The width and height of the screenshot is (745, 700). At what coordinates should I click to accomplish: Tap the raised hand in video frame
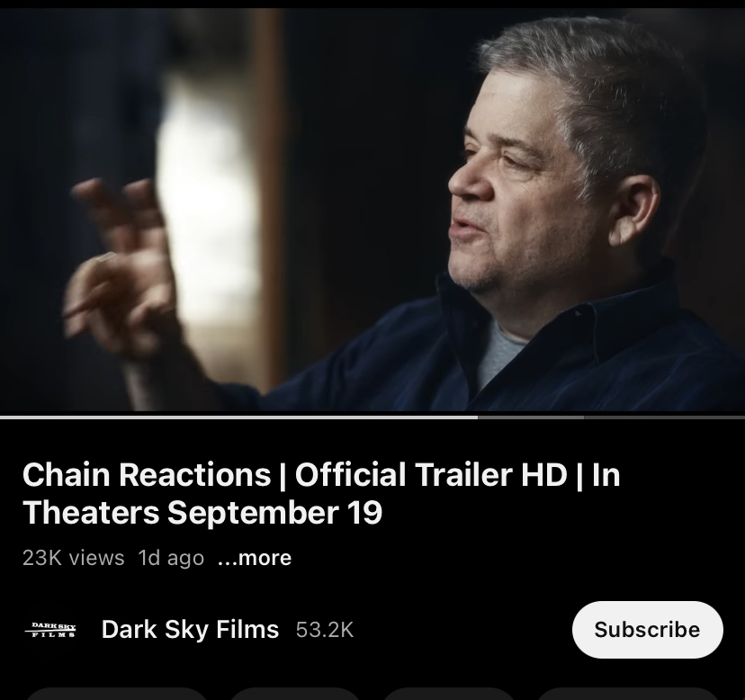(x=119, y=266)
